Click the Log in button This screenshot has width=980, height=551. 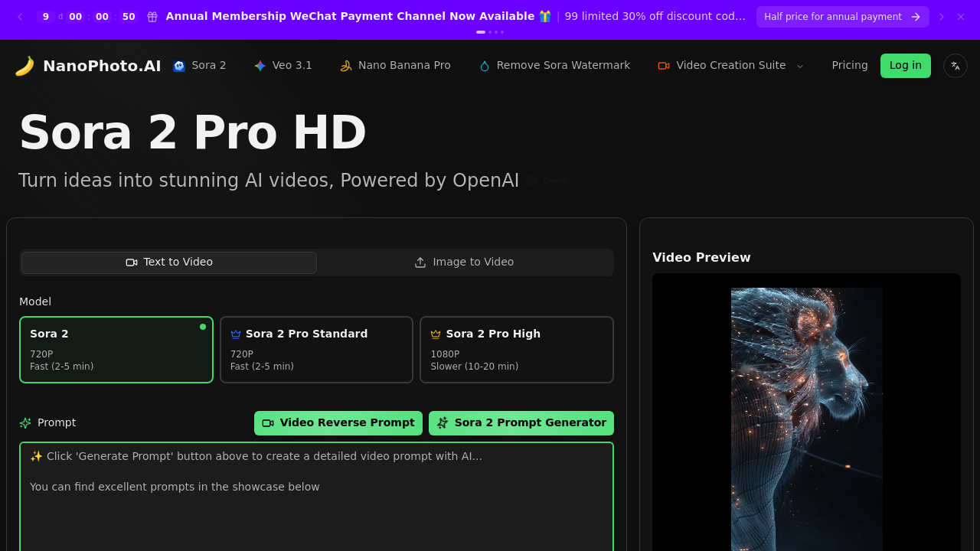[x=906, y=66]
